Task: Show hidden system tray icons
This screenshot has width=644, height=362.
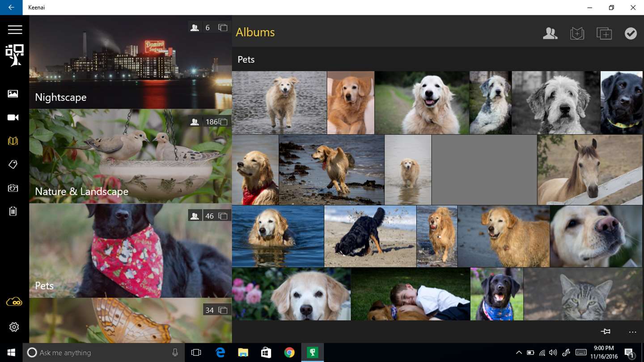Action: click(x=519, y=353)
